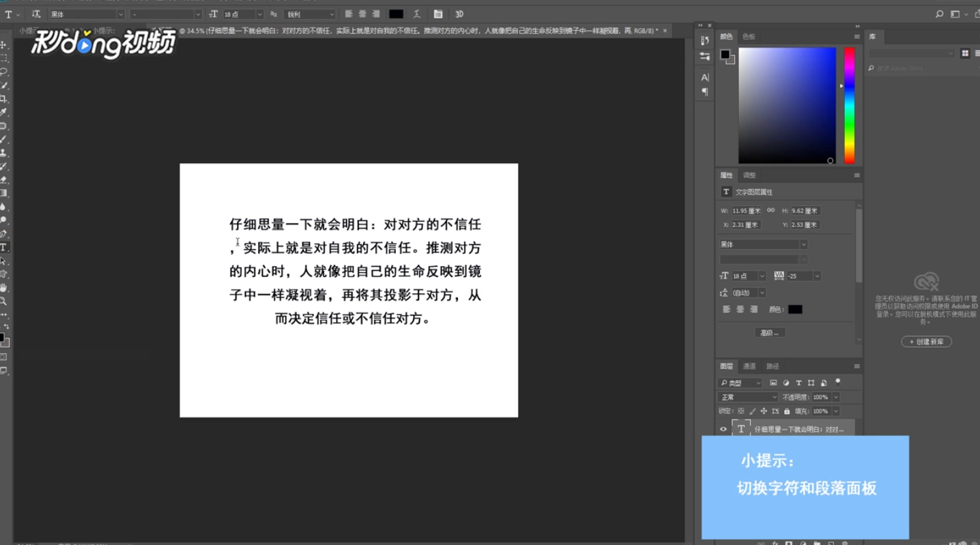Click the 创建新库 button in Libraries panel
Image resolution: width=980 pixels, height=545 pixels.
(925, 341)
